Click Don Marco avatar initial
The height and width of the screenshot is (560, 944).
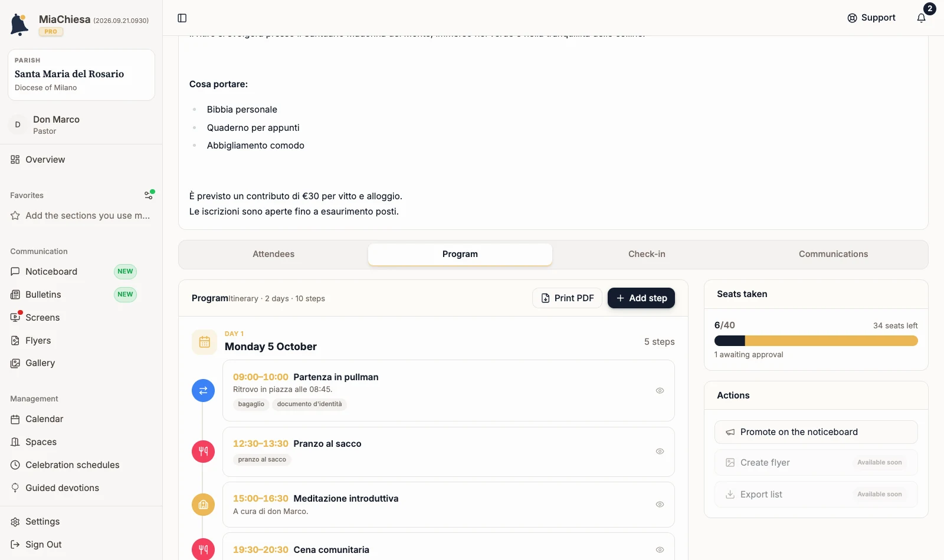point(18,125)
